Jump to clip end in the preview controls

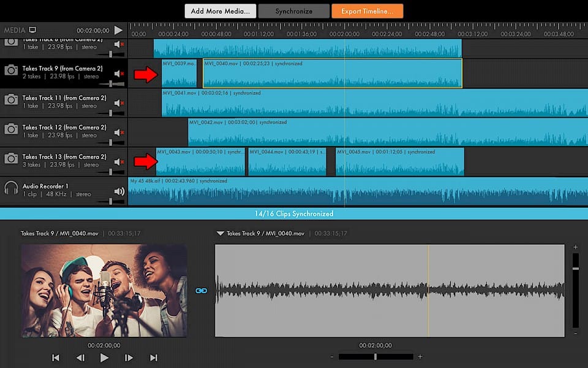[154, 358]
